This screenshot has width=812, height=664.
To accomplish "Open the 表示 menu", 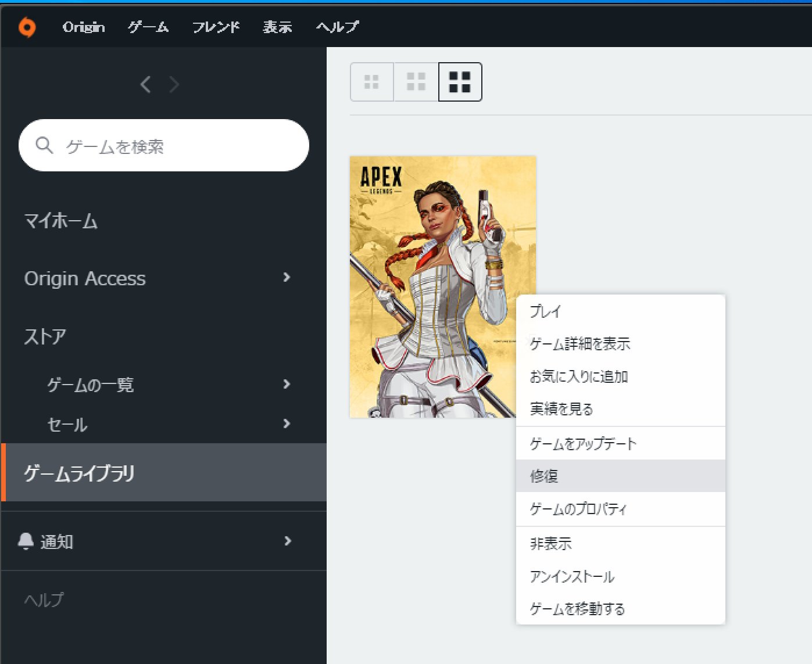I will [x=277, y=27].
